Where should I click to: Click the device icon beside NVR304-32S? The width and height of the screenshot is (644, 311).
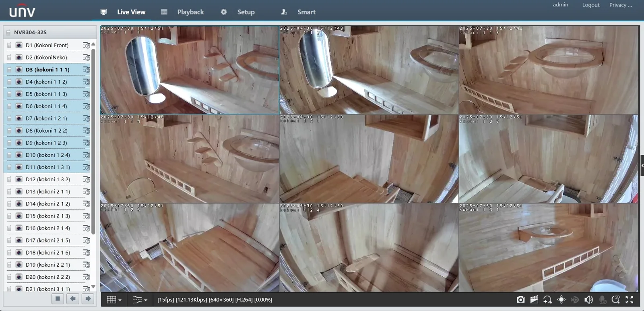pyautogui.click(x=8, y=32)
